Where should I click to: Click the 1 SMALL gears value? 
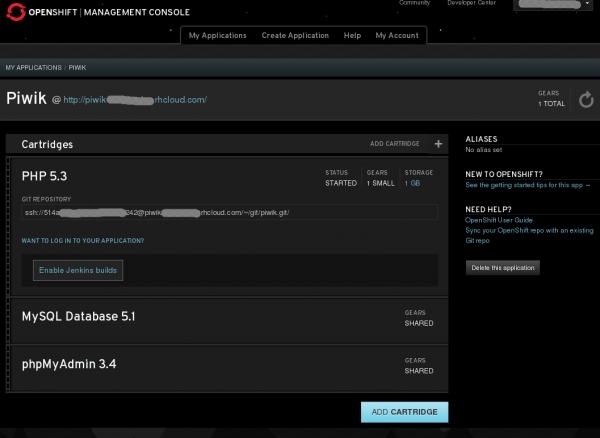pos(380,183)
